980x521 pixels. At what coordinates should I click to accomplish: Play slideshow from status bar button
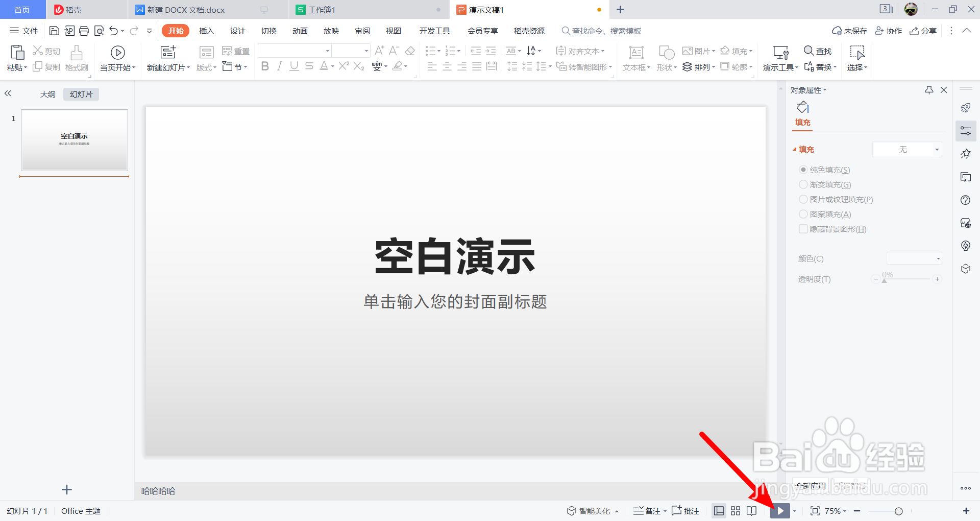tap(780, 511)
